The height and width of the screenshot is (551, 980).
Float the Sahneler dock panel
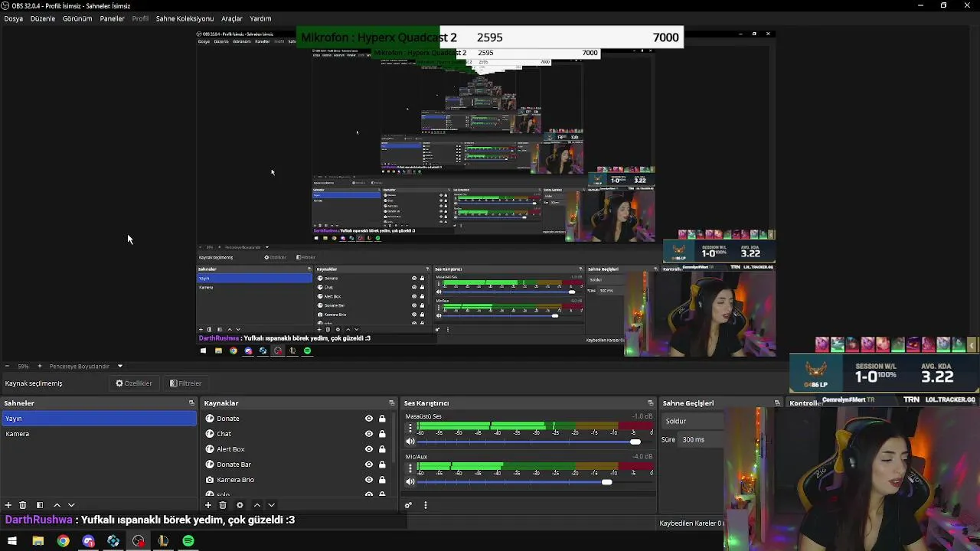191,403
